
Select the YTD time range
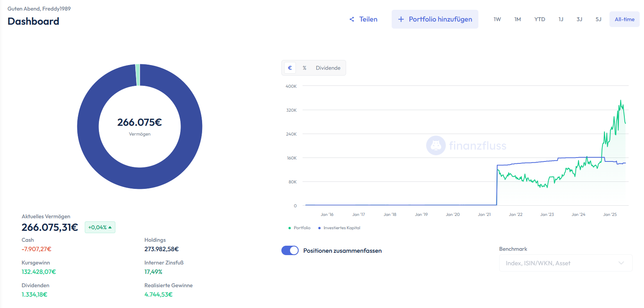(540, 19)
